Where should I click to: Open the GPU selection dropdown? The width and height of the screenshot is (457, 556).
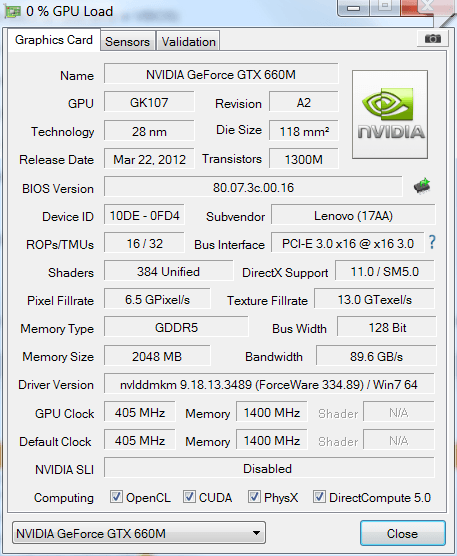pos(139,533)
